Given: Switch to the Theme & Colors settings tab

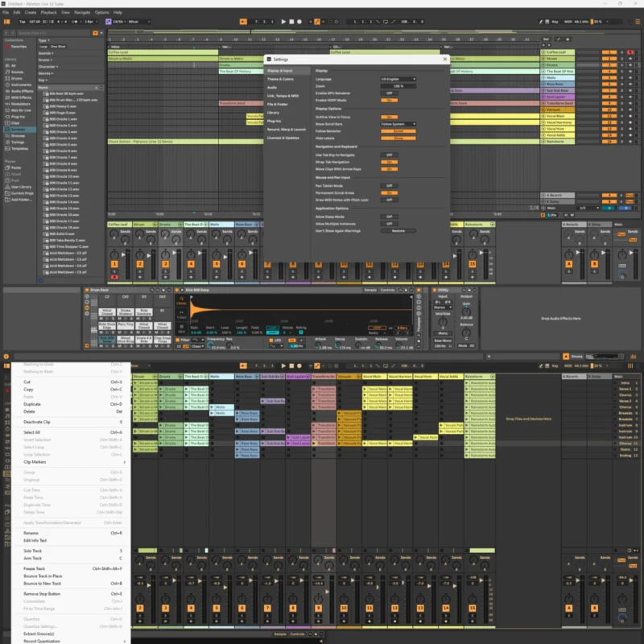Looking at the screenshot, I should 280,79.
